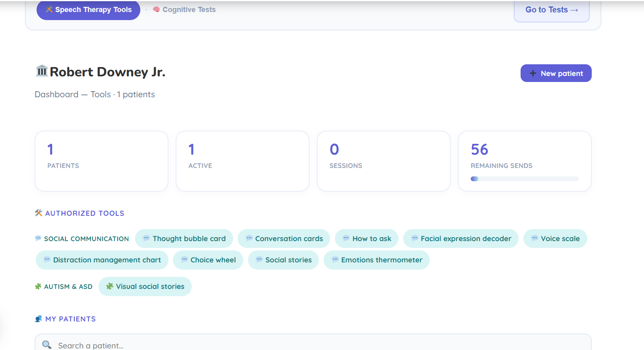Click the remaining sends progress bar

[x=525, y=179]
